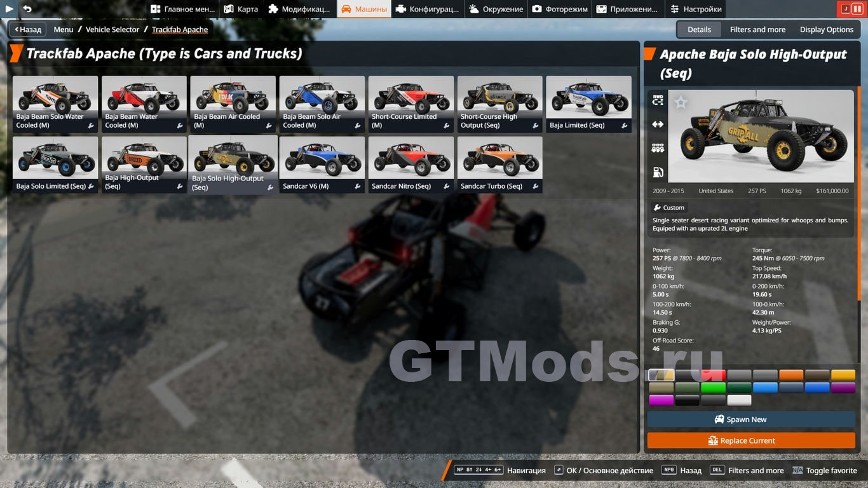Image resolution: width=868 pixels, height=488 pixels.
Task: Open the Карта map tab
Action: click(241, 9)
